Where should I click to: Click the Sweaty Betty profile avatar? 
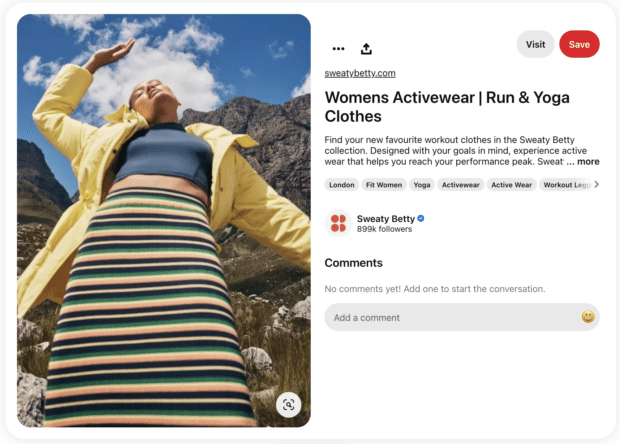point(338,223)
